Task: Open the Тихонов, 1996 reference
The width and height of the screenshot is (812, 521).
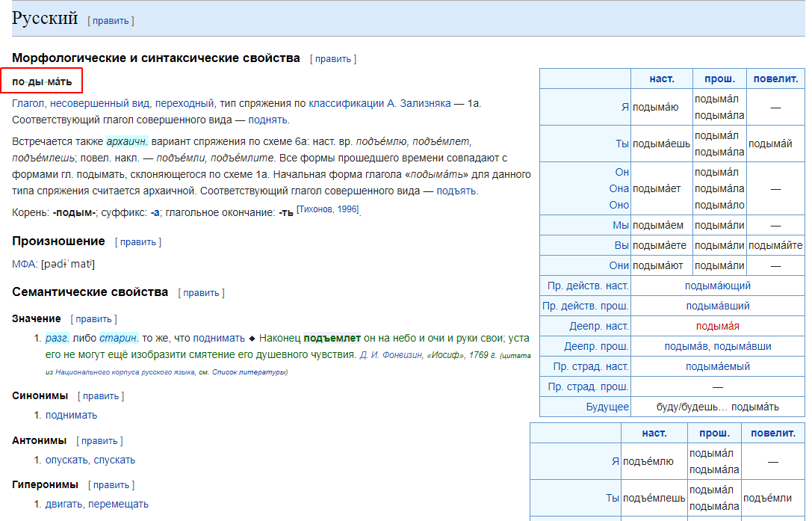Action: click(x=328, y=209)
